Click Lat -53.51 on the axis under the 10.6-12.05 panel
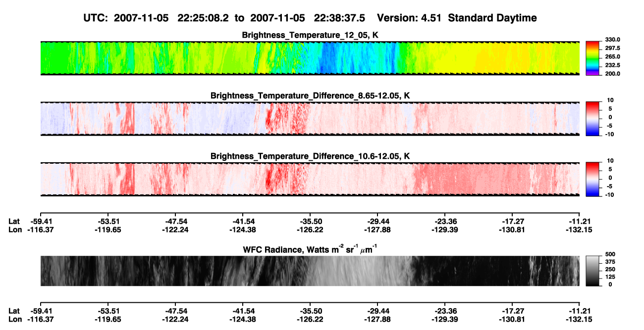The image size is (644, 330). [x=107, y=222]
